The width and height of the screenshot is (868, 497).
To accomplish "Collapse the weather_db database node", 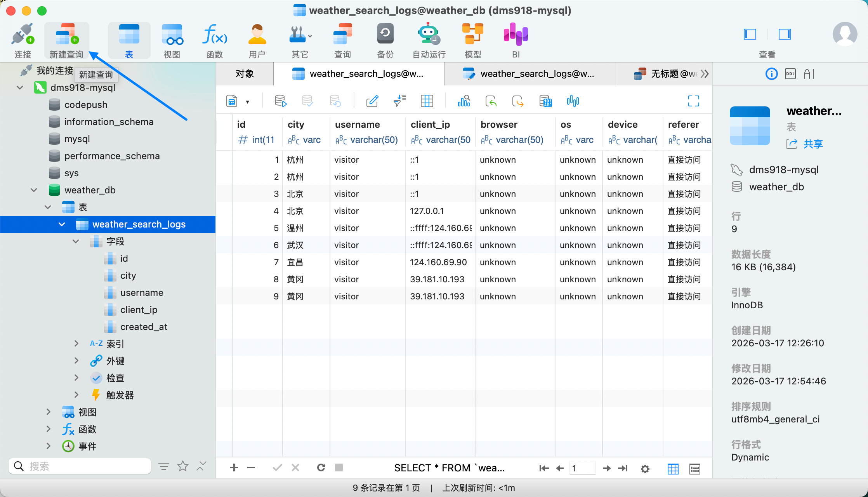I will 34,190.
